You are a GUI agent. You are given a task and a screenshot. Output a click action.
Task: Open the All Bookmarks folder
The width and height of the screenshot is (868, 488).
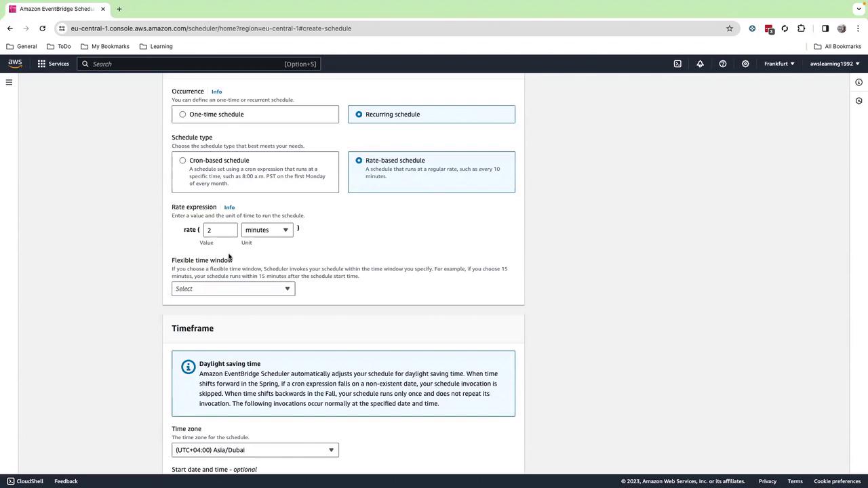click(837, 46)
